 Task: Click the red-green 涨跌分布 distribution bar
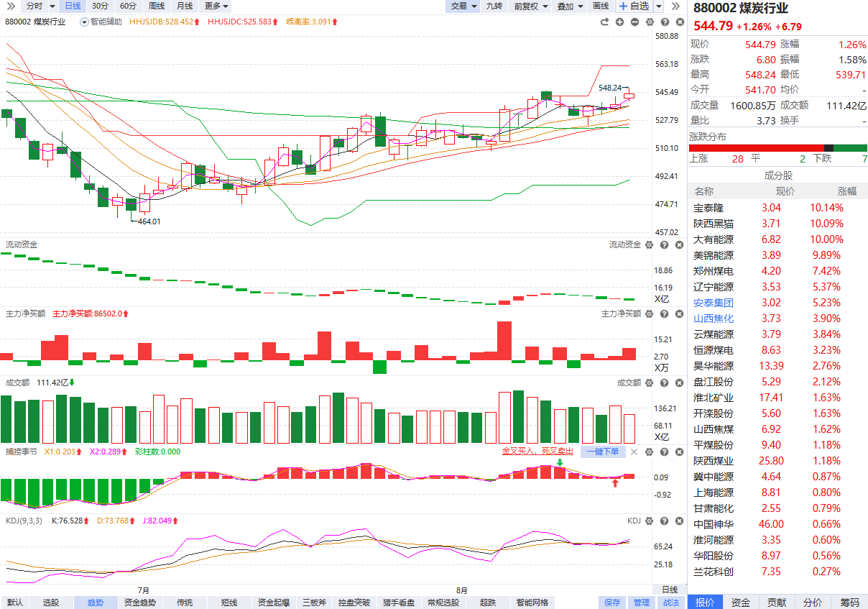click(x=778, y=148)
